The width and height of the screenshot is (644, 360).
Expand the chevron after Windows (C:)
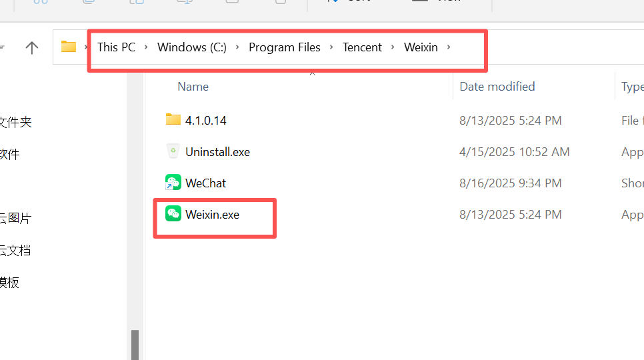(x=237, y=47)
